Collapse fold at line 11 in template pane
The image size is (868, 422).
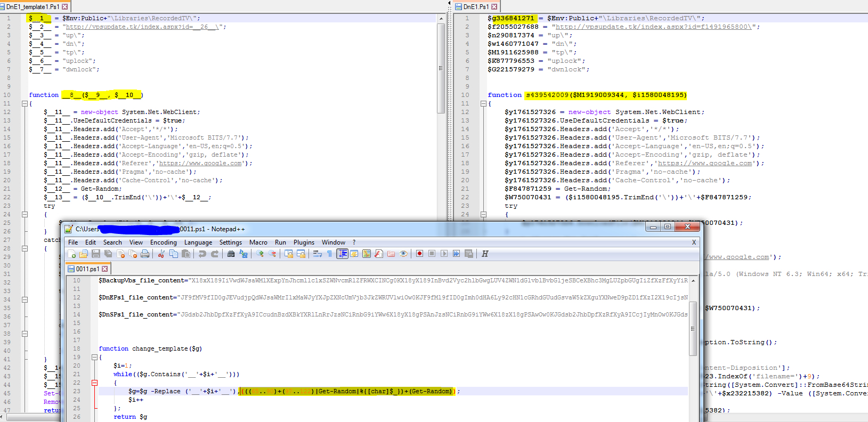(25, 103)
